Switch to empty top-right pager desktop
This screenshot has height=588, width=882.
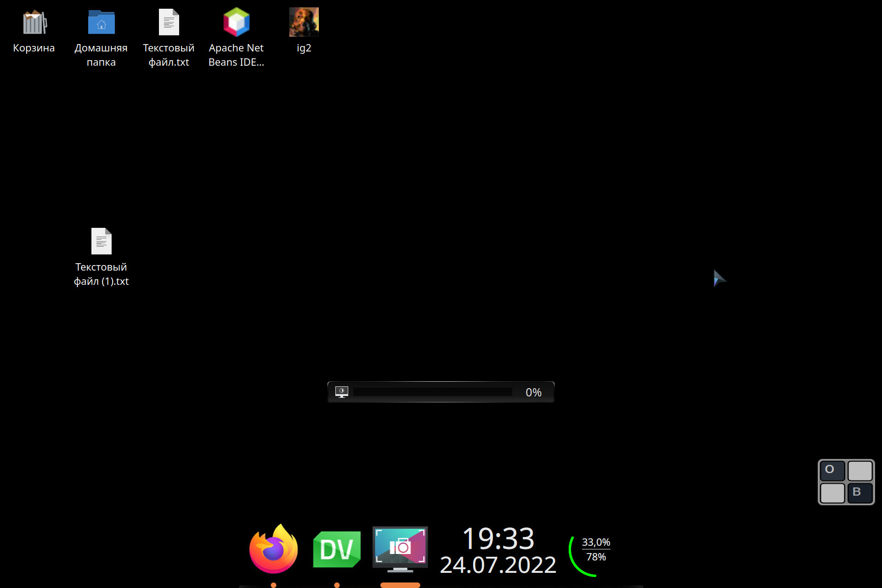860,470
